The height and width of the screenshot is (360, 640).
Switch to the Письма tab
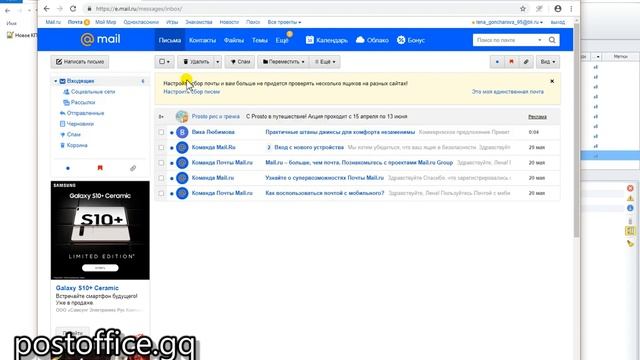[x=170, y=40]
